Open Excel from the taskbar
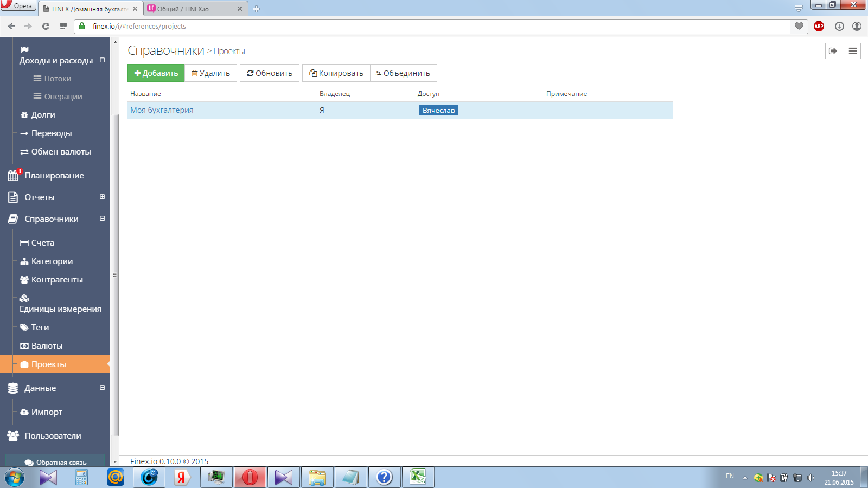 418,477
